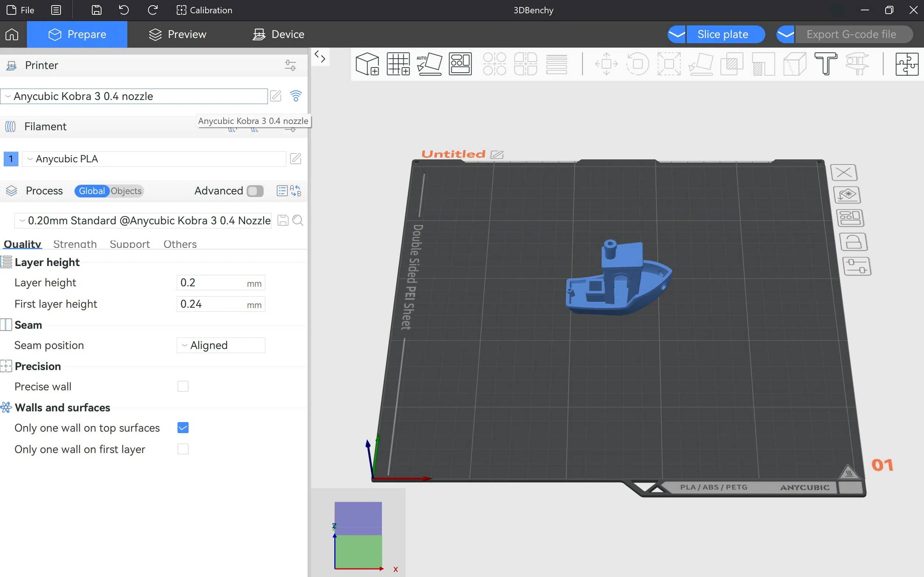Select the Move tool icon
The width and height of the screenshot is (924, 577).
click(x=606, y=64)
